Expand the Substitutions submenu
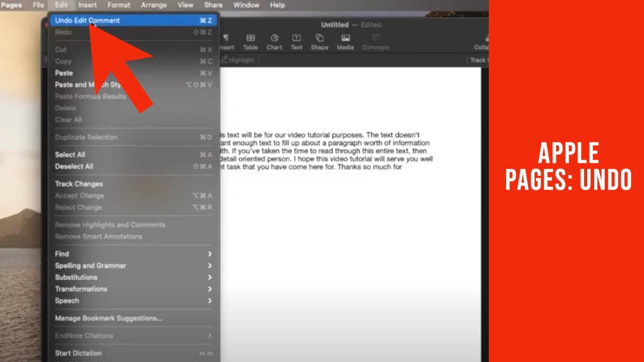This screenshot has height=362, width=644. tap(133, 277)
